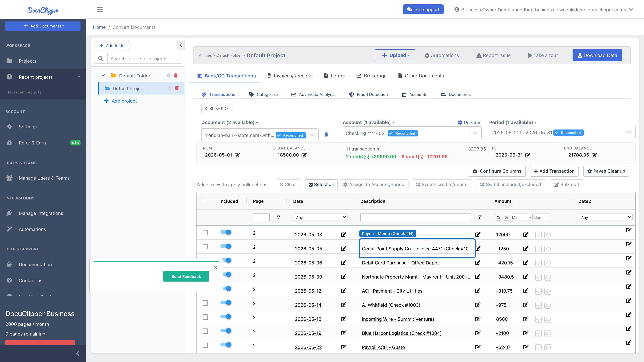The image size is (644, 362).
Task: Check the header select-all checkbox
Action: click(205, 201)
